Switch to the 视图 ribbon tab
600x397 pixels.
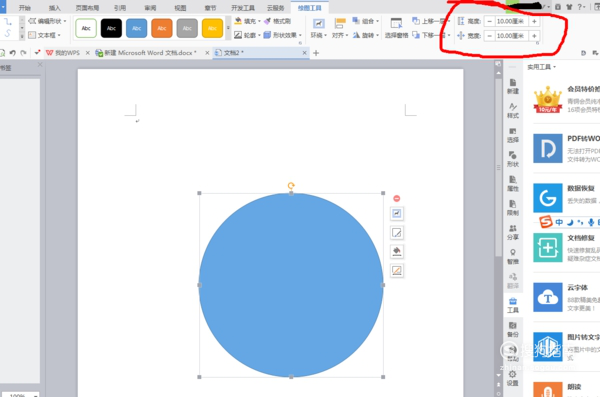click(x=180, y=8)
